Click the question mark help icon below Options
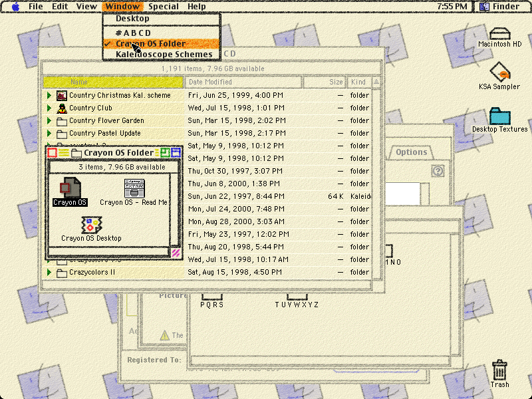532x399 pixels. click(438, 171)
